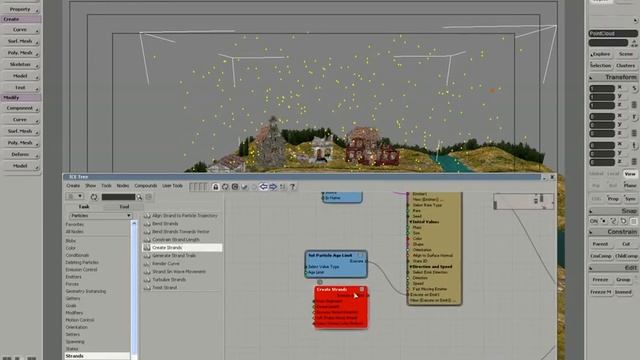This screenshot has height=360, width=640.
Task: Click the Clusters button
Action: click(x=626, y=65)
